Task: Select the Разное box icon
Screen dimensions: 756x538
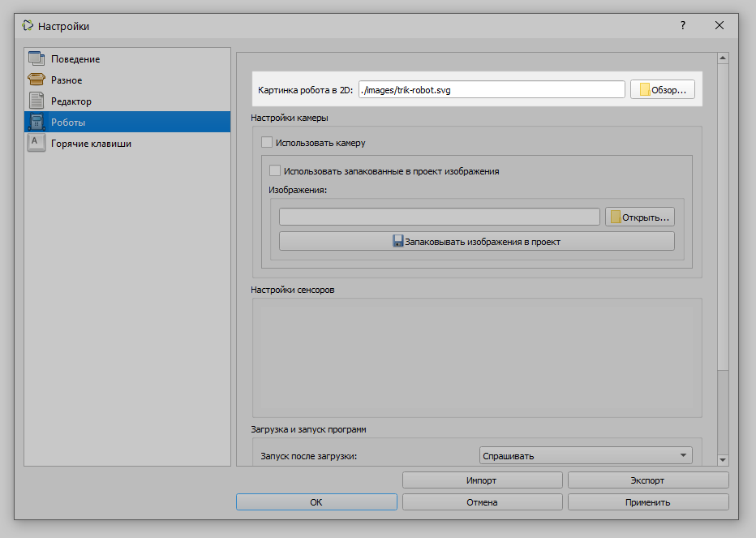Action: [37, 80]
